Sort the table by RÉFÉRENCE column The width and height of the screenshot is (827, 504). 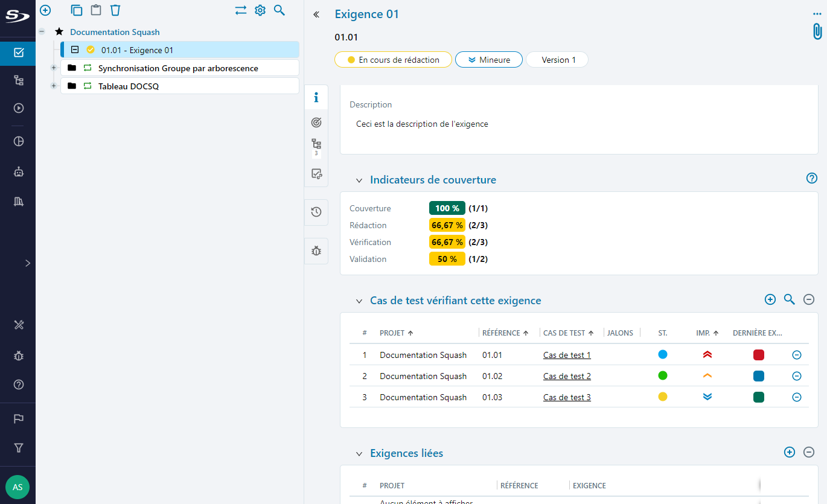coord(504,333)
